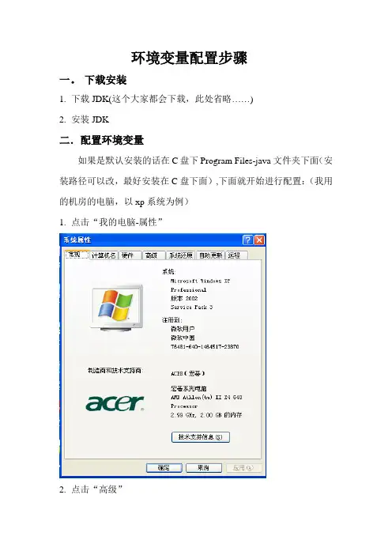The width and height of the screenshot is (392, 555).
Task: Confirm with the 确定 button
Action: [164, 467]
